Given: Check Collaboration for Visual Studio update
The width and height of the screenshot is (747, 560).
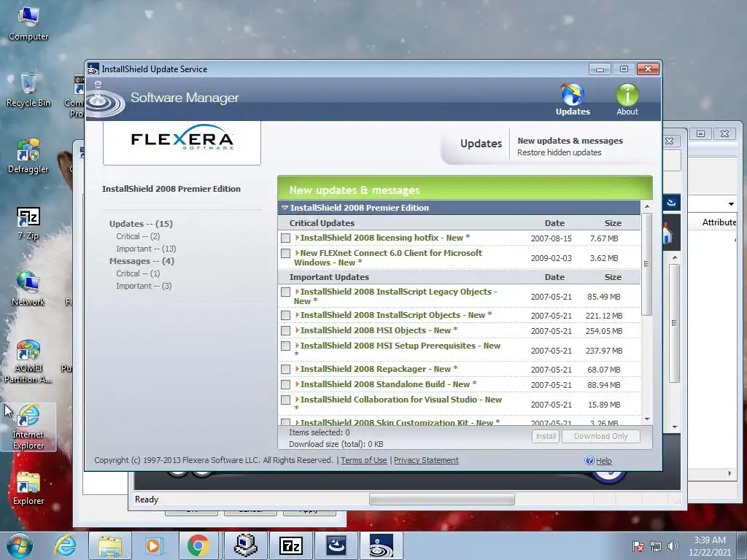Looking at the screenshot, I should click(x=285, y=400).
